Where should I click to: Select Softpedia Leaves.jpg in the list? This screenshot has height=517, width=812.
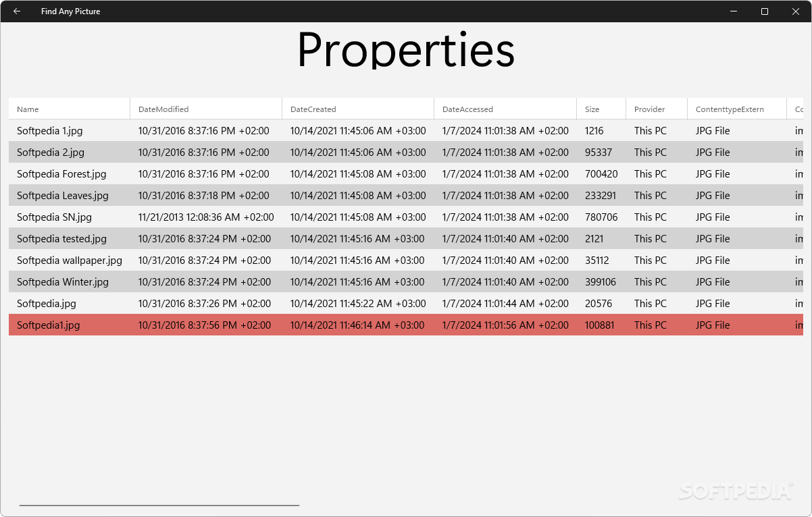[63, 196]
